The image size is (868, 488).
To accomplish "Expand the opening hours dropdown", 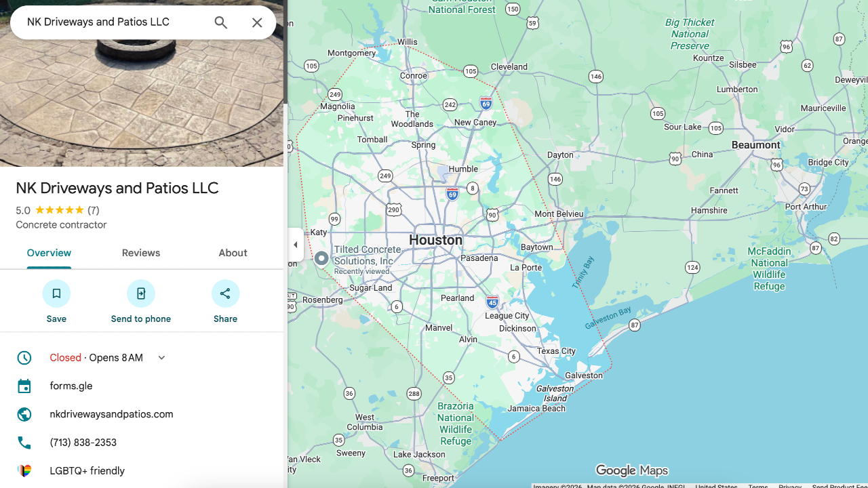I will click(161, 358).
